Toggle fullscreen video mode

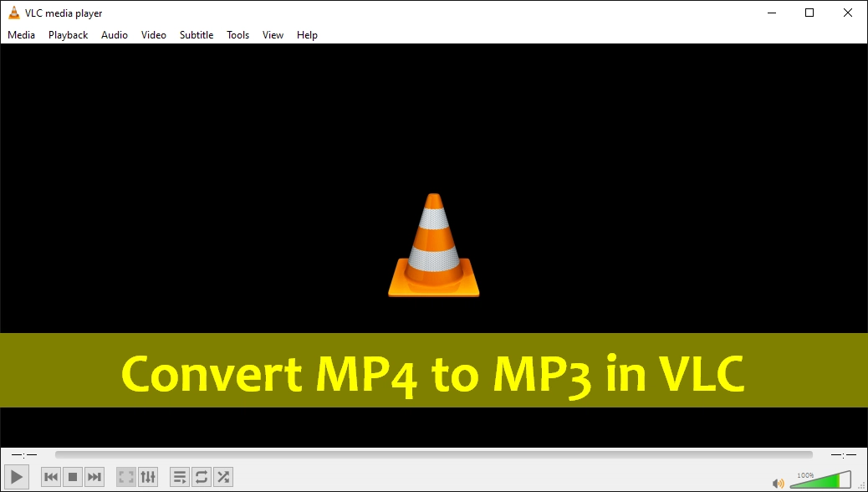point(125,476)
